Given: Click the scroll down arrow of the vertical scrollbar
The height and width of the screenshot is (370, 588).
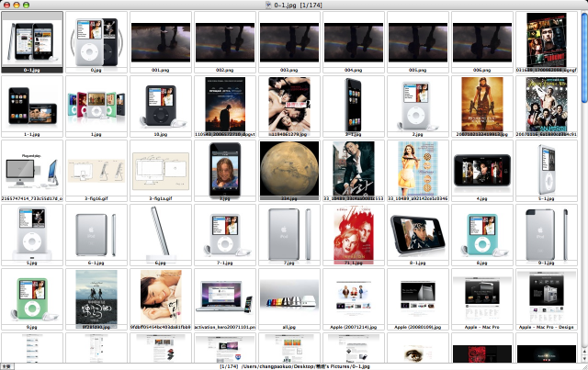Looking at the screenshot, I should coord(584,360).
